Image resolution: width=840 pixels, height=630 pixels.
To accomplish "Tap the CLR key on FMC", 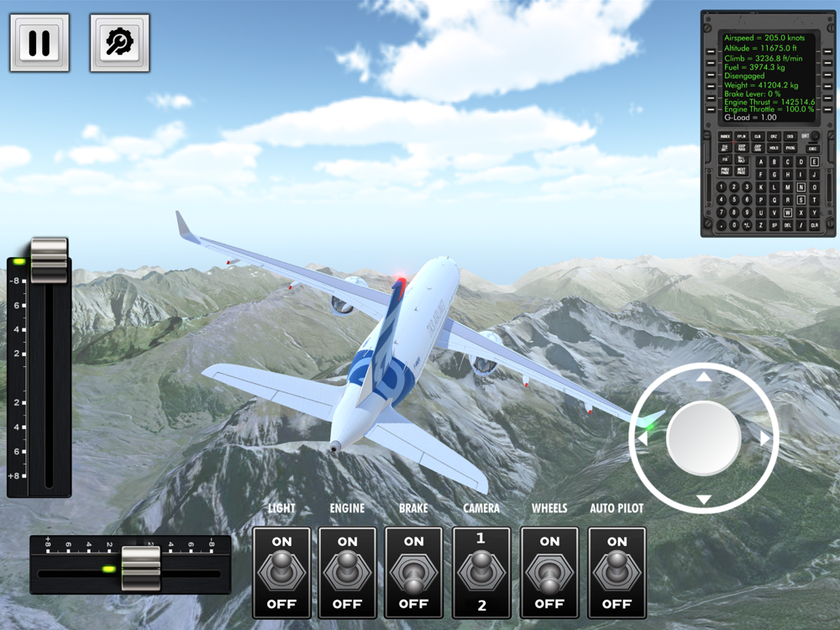I will click(814, 225).
